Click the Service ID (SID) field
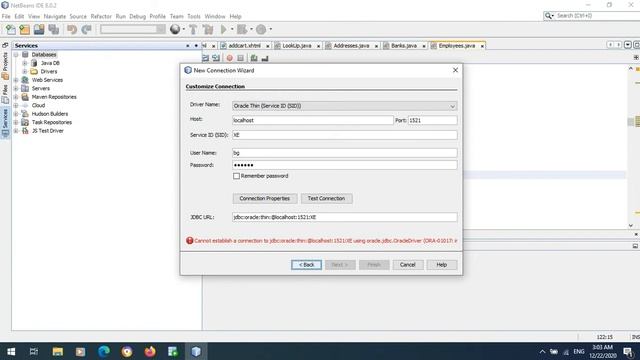This screenshot has width=640, height=360. (x=344, y=135)
